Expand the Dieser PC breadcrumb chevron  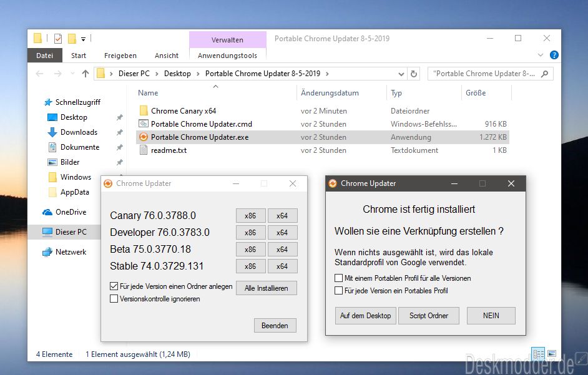[x=157, y=74]
